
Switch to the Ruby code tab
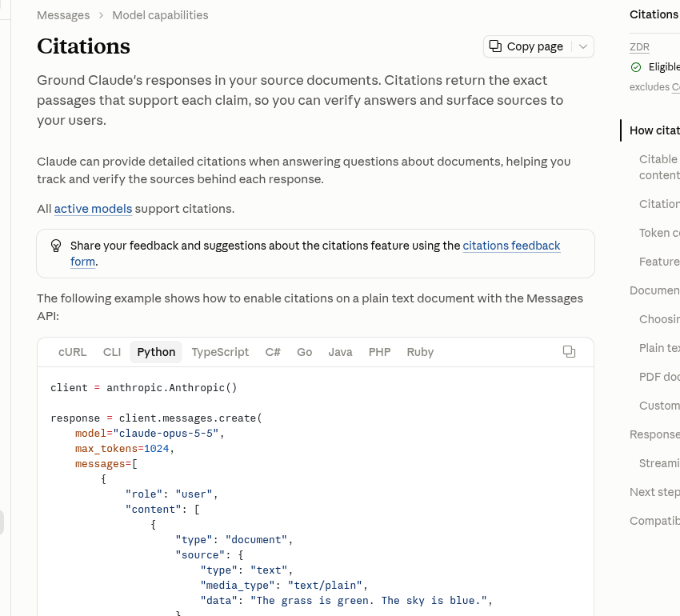(420, 352)
